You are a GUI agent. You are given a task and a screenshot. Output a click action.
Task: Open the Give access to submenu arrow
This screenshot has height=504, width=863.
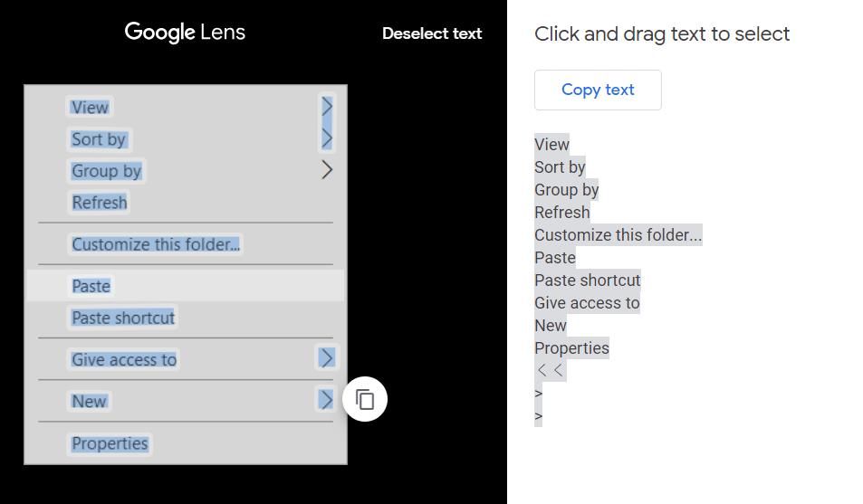point(327,358)
